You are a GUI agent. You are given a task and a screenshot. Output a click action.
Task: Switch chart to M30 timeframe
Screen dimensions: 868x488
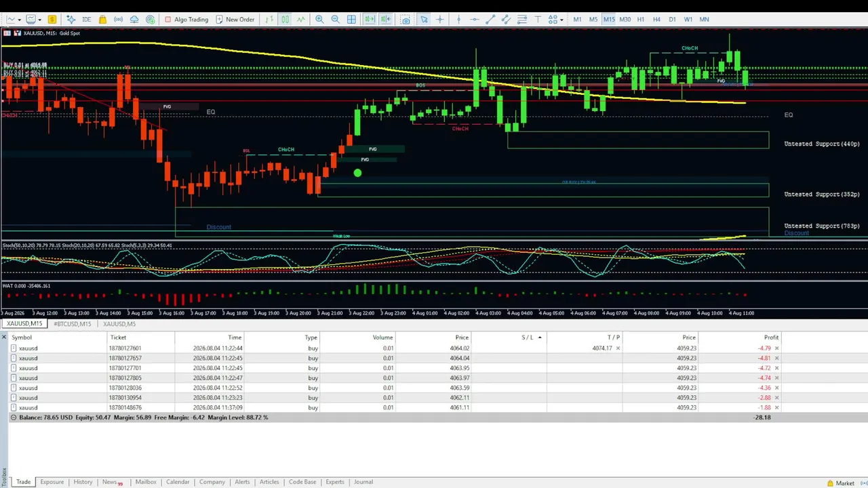pyautogui.click(x=625, y=20)
